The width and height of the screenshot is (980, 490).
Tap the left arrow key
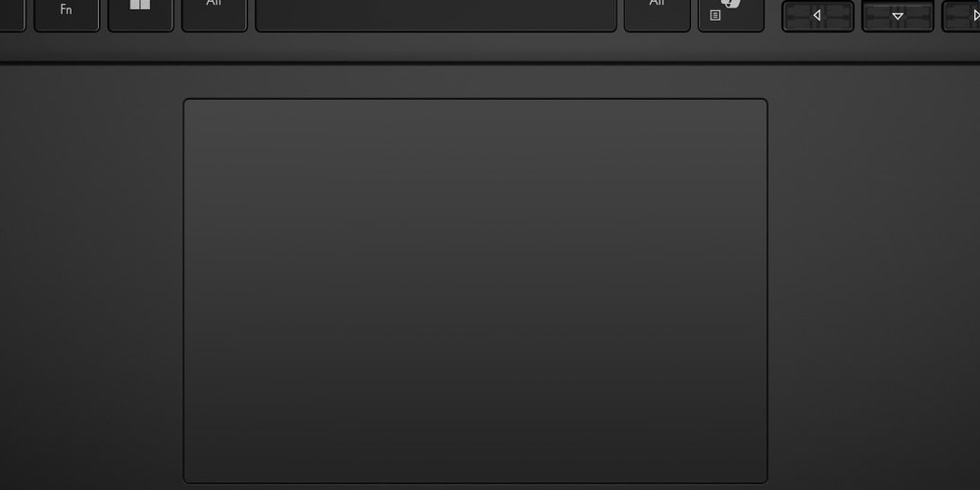[817, 17]
